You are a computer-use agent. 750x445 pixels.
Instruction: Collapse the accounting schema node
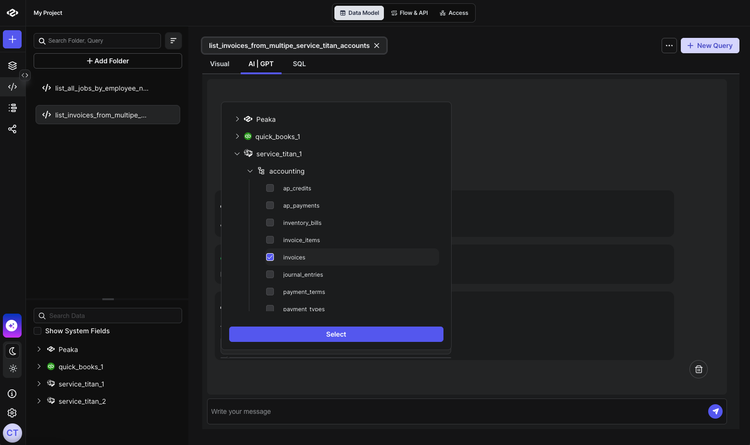pos(250,171)
